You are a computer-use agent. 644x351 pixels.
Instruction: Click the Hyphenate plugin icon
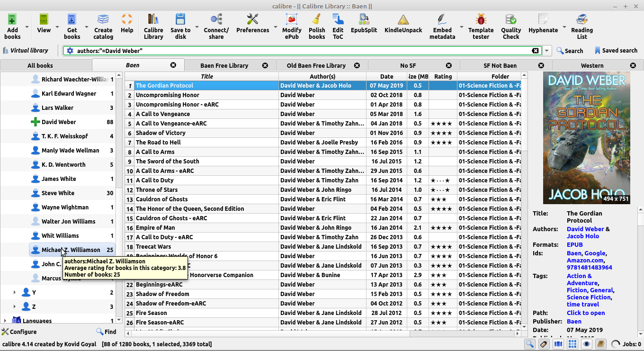click(x=543, y=19)
